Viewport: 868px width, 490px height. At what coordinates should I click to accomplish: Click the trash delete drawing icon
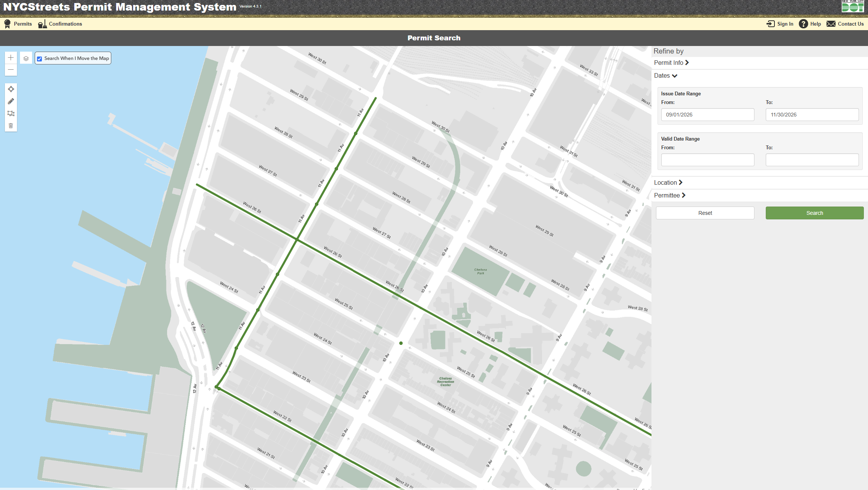(x=11, y=126)
